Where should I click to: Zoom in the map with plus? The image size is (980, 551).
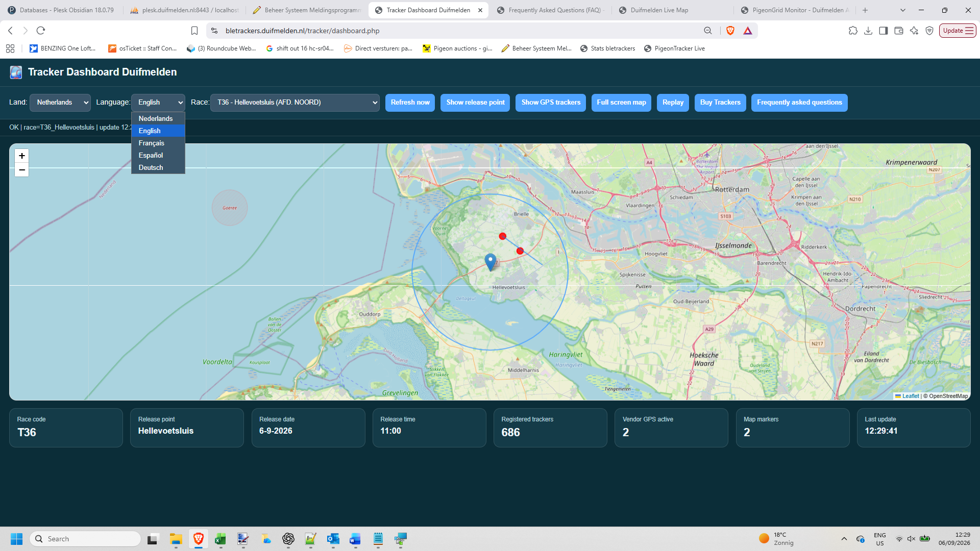tap(22, 156)
